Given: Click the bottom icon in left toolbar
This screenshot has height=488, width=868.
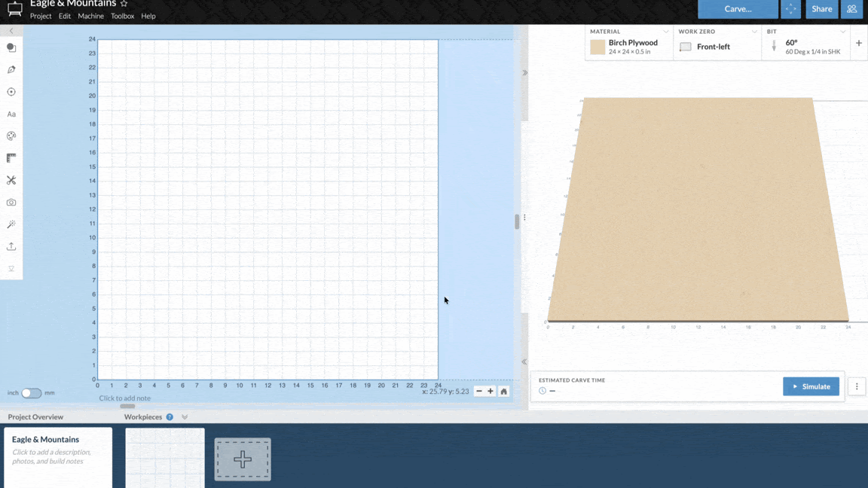Looking at the screenshot, I should pos(11,269).
